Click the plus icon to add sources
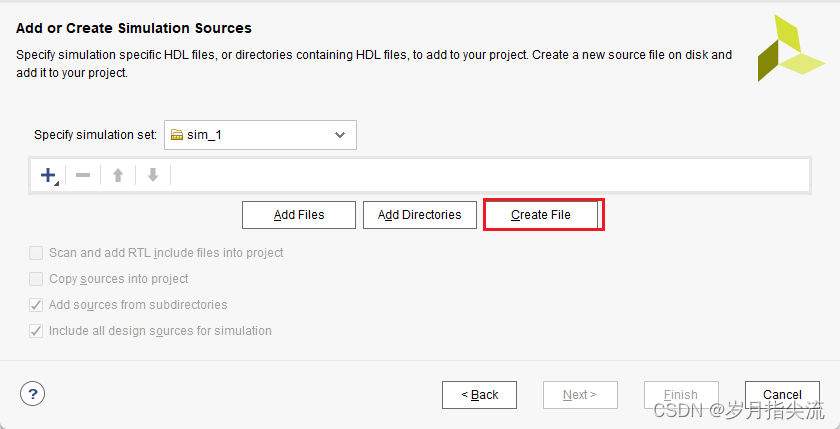Viewport: 840px width, 429px height. (48, 175)
